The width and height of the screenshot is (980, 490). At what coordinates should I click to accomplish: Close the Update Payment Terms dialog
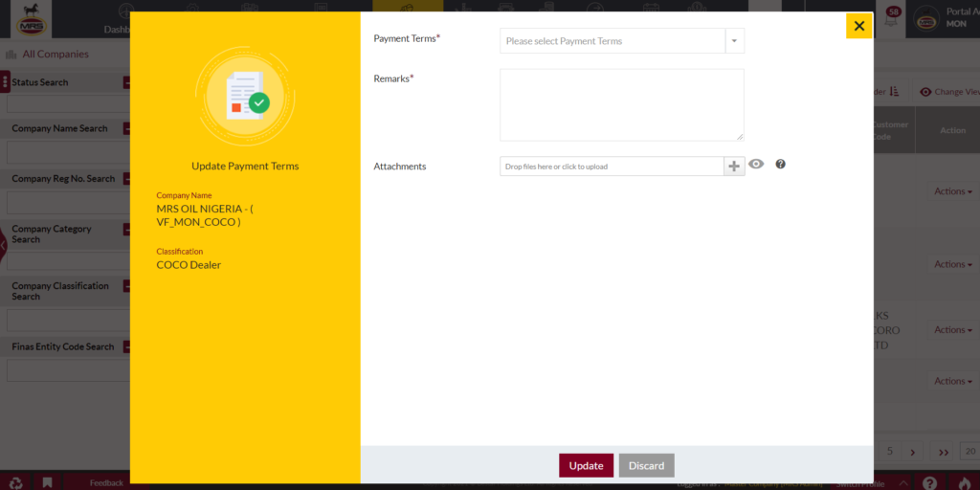point(858,26)
